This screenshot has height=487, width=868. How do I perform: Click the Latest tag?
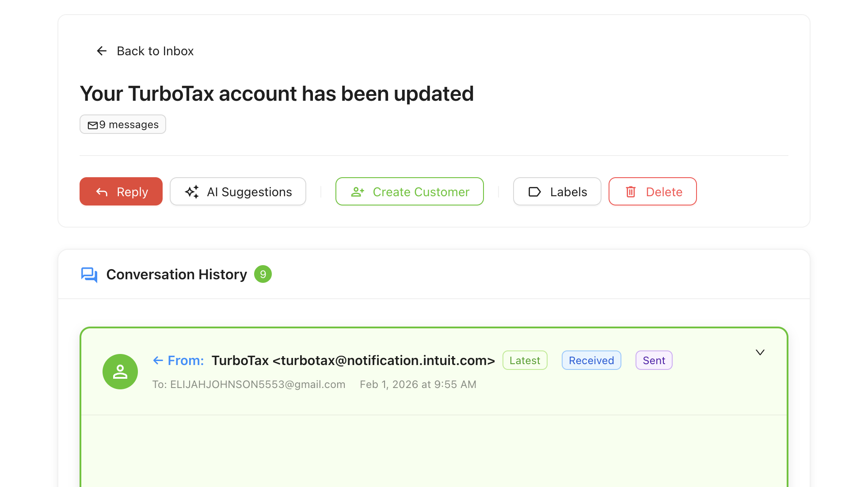pyautogui.click(x=525, y=361)
